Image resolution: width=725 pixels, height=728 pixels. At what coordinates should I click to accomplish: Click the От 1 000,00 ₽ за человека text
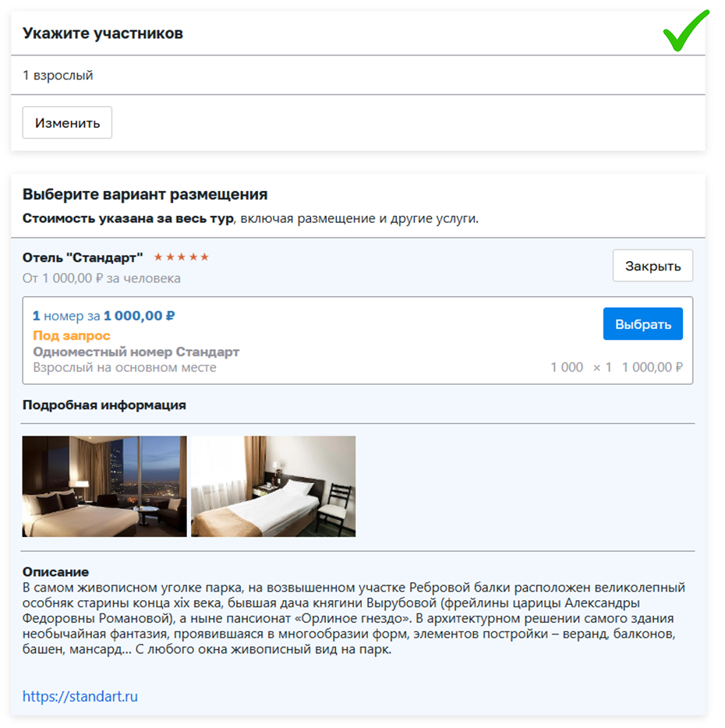[x=101, y=278]
